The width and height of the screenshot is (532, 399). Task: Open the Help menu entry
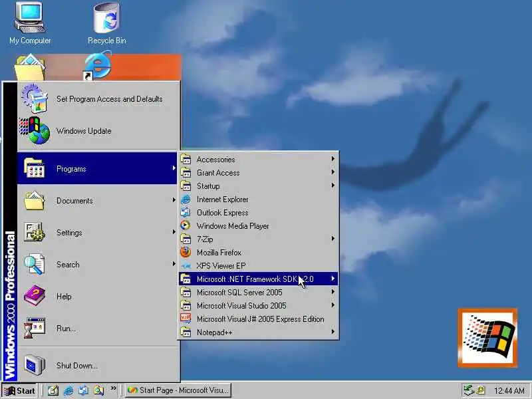tap(98, 296)
